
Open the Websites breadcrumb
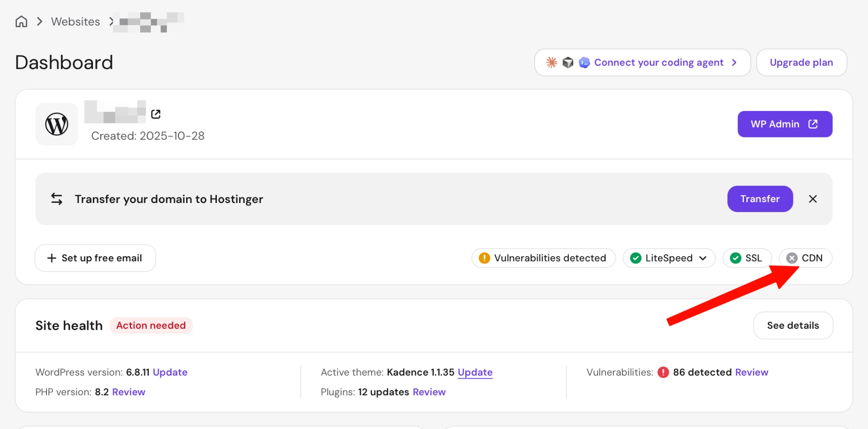[76, 22]
